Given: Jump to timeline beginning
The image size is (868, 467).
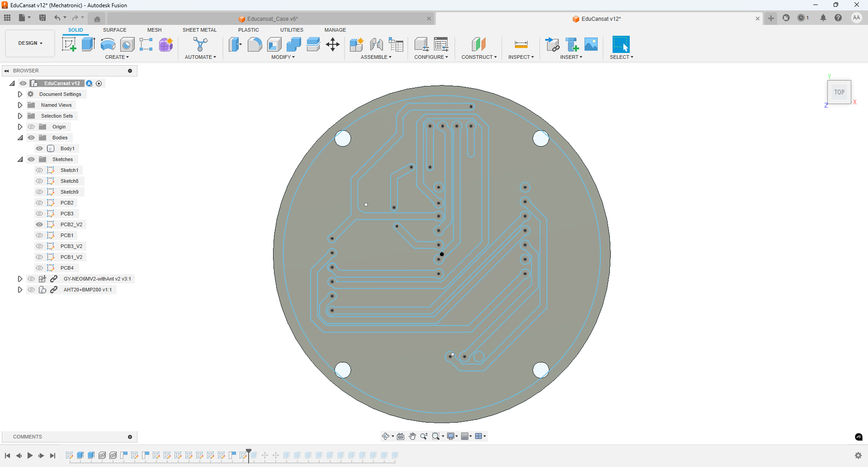Looking at the screenshot, I should pos(8,456).
